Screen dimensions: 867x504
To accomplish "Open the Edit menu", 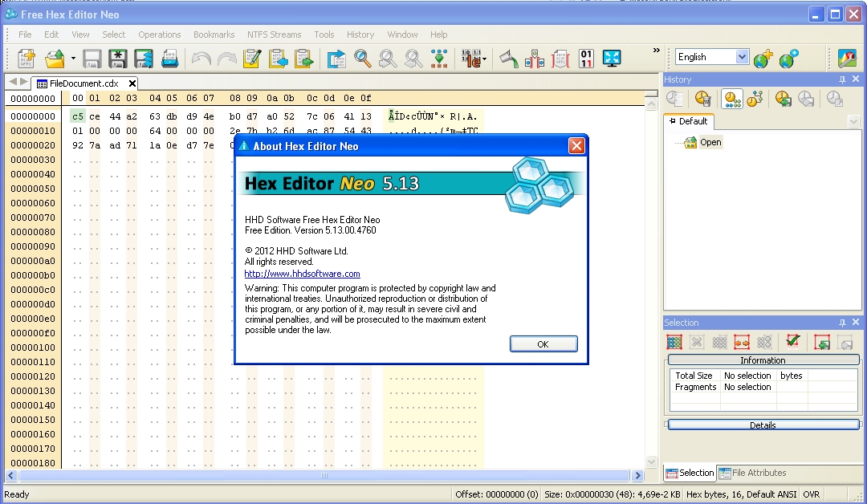I will [51, 35].
